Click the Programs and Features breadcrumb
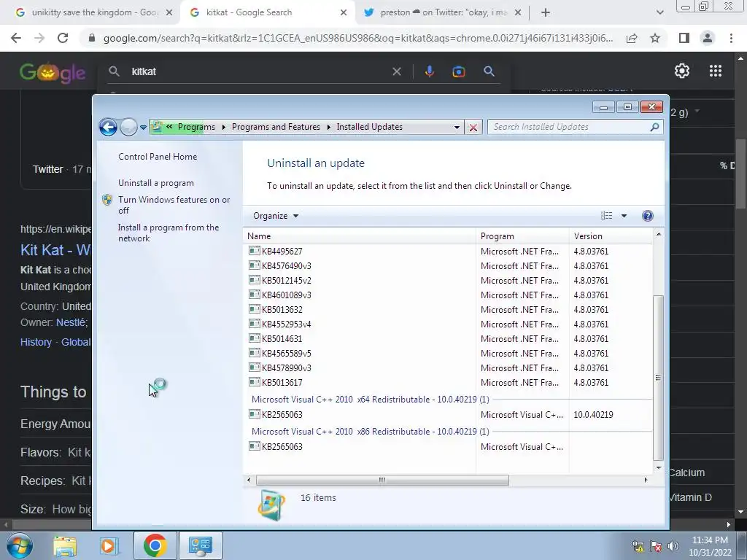The width and height of the screenshot is (747, 560). [276, 127]
